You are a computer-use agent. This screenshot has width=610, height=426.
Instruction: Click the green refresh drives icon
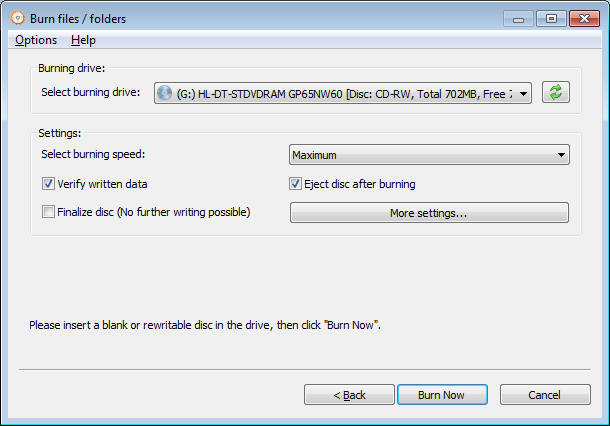tap(556, 92)
